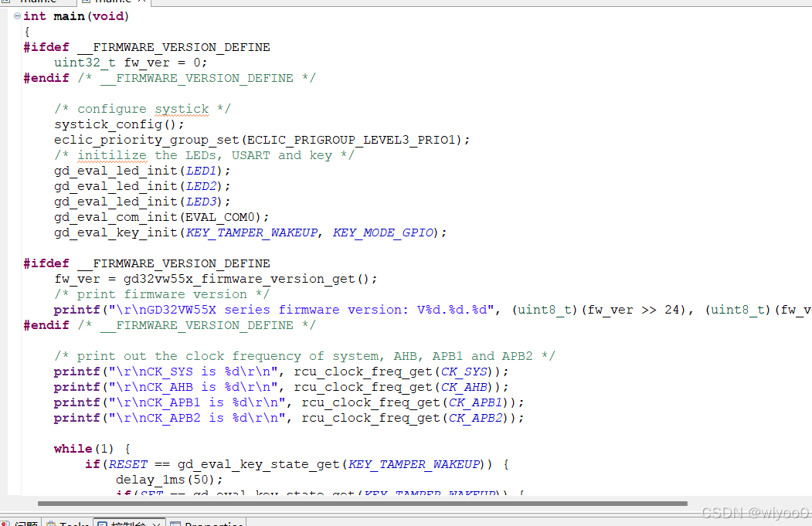Click 'CK_APB2' in rcu_clock_freq_get call
Viewport: 812px width, 526px height.
pyautogui.click(x=475, y=418)
